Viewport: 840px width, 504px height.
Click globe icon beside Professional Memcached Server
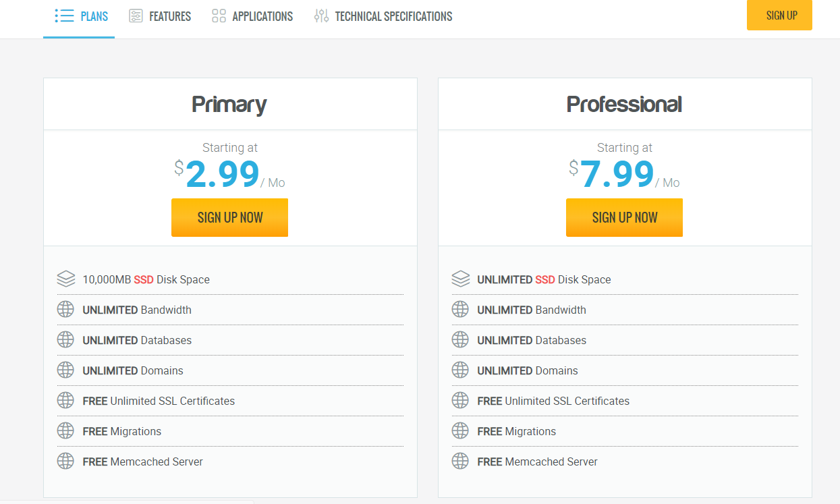tap(460, 461)
